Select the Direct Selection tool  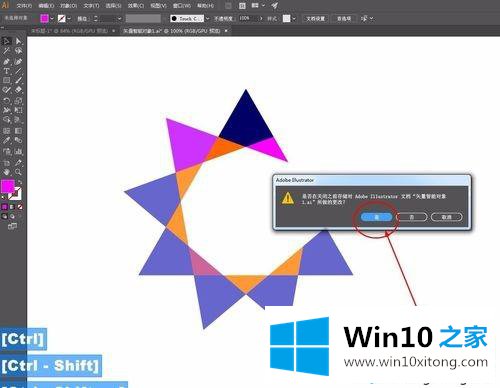click(x=18, y=41)
